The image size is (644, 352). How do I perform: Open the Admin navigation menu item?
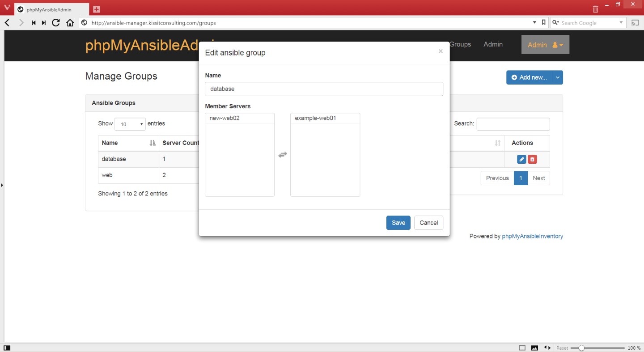493,44
